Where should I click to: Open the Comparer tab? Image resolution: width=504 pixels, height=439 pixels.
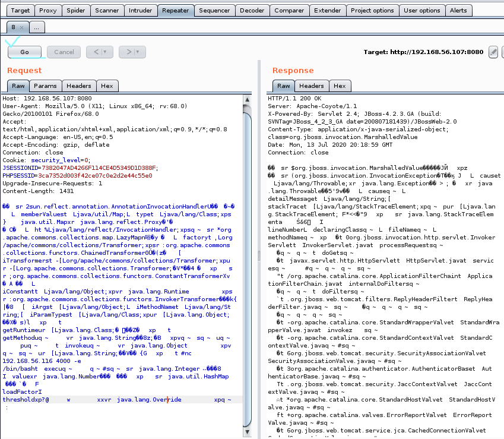point(289,11)
